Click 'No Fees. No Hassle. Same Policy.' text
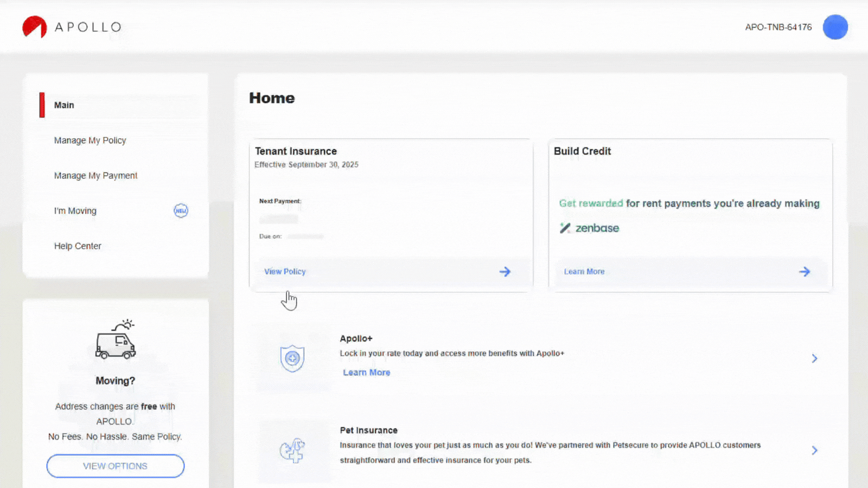This screenshot has width=868, height=488. click(x=115, y=436)
